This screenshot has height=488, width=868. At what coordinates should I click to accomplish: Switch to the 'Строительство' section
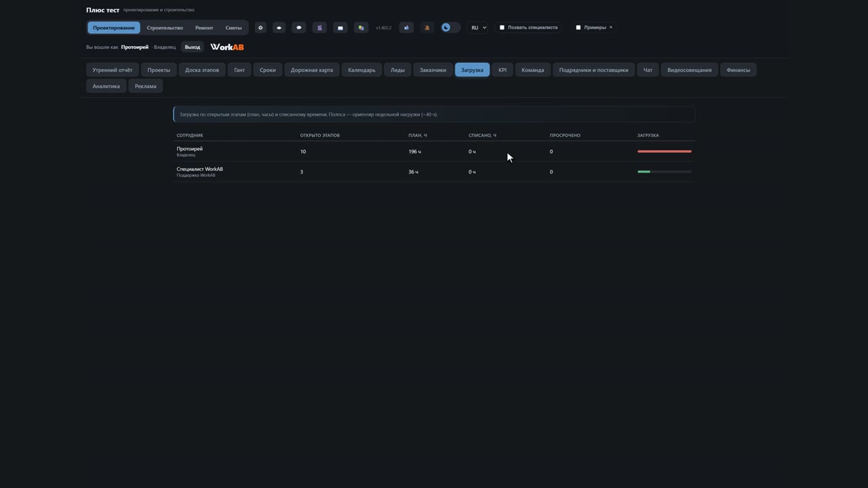(165, 28)
